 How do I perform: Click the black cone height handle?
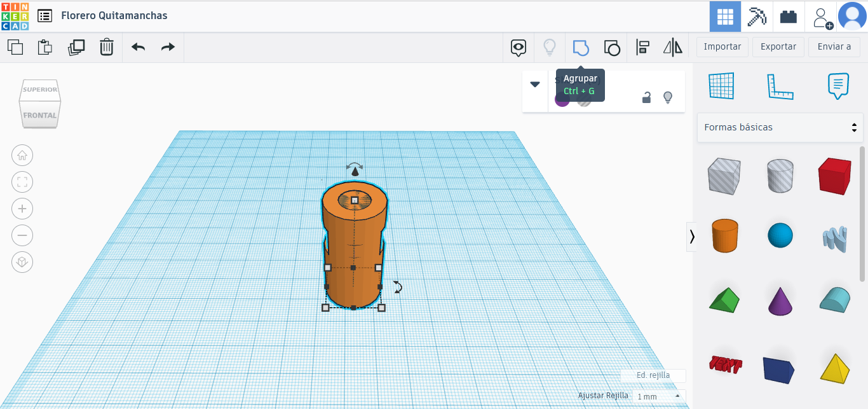pyautogui.click(x=355, y=172)
